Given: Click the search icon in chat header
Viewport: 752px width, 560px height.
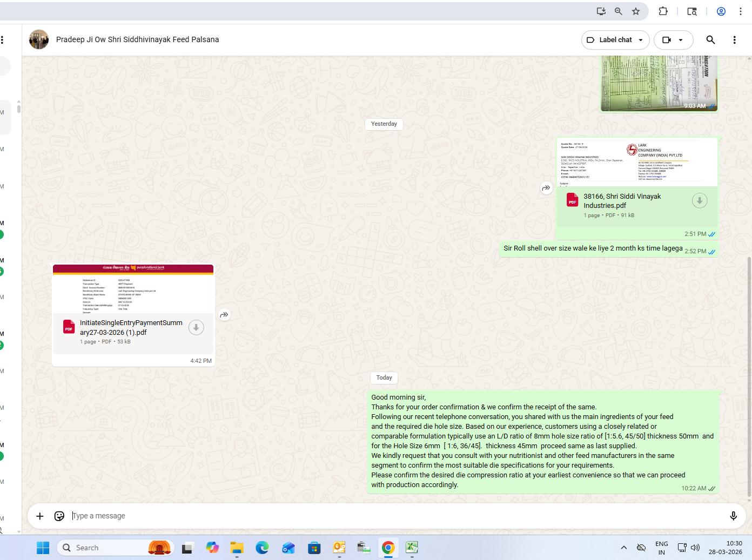Looking at the screenshot, I should click(710, 40).
